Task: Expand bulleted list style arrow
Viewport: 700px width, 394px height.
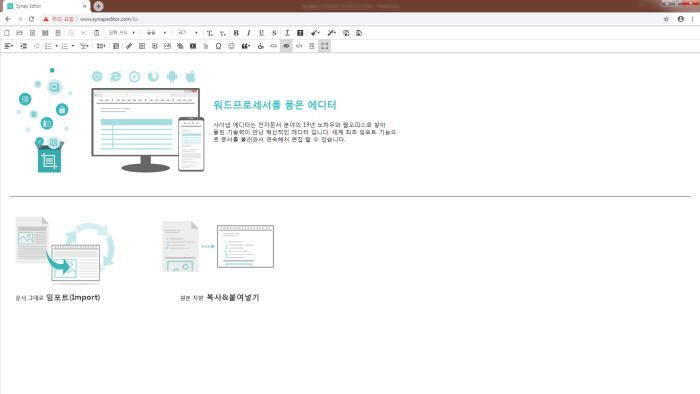Action: (56, 46)
